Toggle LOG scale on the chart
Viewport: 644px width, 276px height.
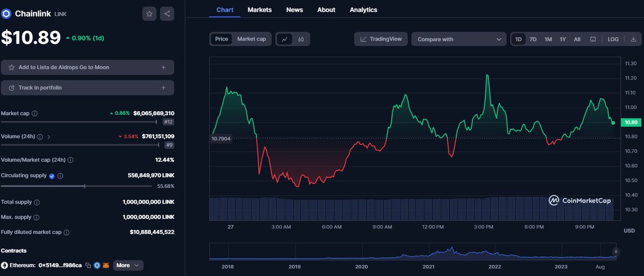(x=613, y=39)
